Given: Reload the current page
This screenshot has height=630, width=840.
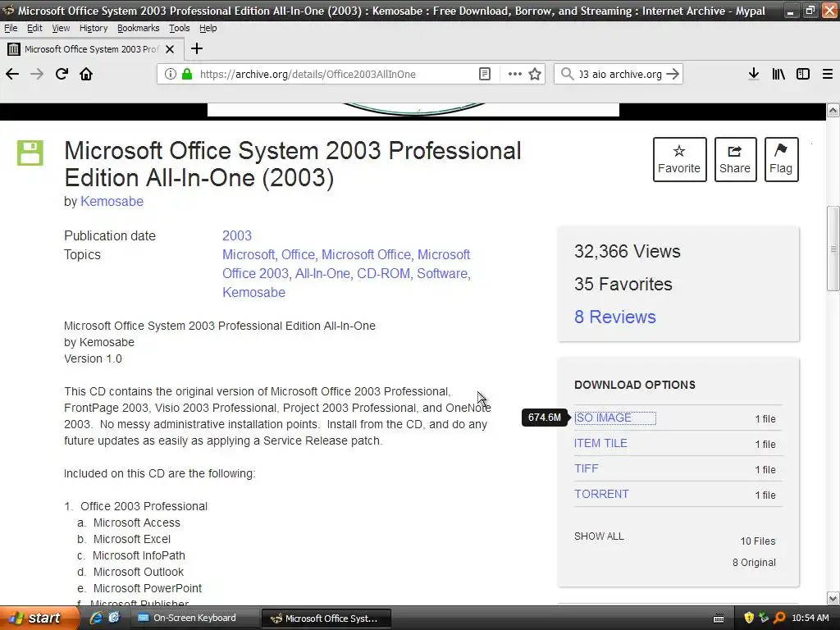Looking at the screenshot, I should coord(62,74).
